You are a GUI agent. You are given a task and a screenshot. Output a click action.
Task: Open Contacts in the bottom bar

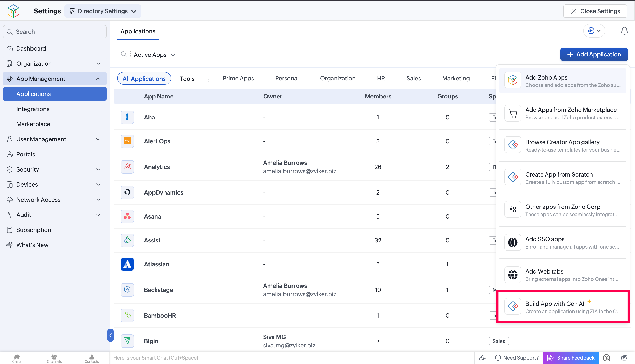(x=92, y=358)
